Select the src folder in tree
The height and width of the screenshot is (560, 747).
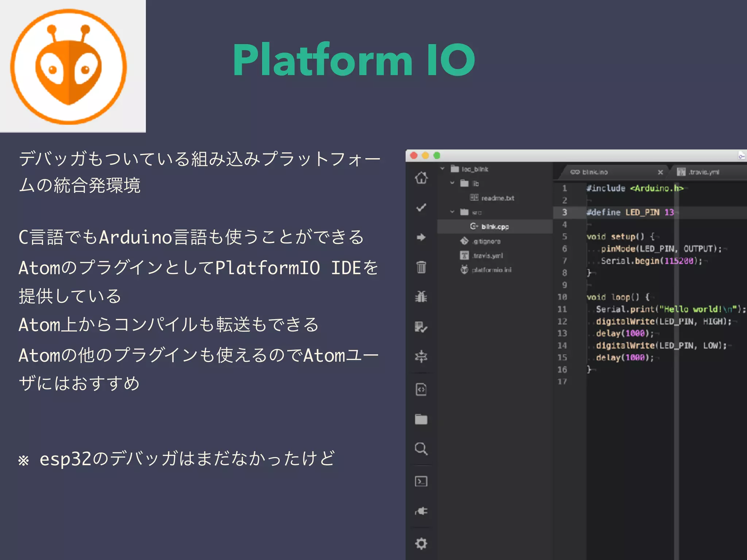coord(471,212)
